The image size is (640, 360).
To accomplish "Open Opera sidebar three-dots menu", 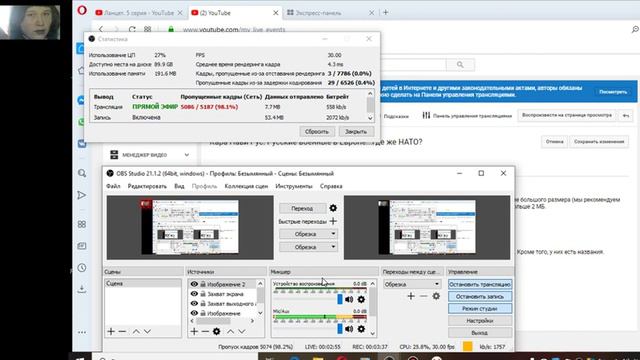I will (82, 332).
